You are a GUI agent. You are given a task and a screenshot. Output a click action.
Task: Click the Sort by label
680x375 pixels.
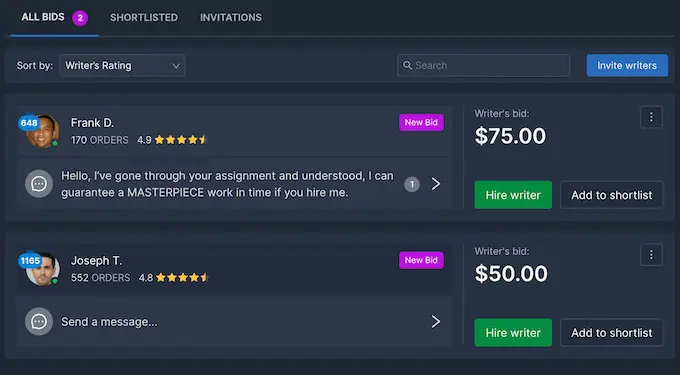coord(35,65)
